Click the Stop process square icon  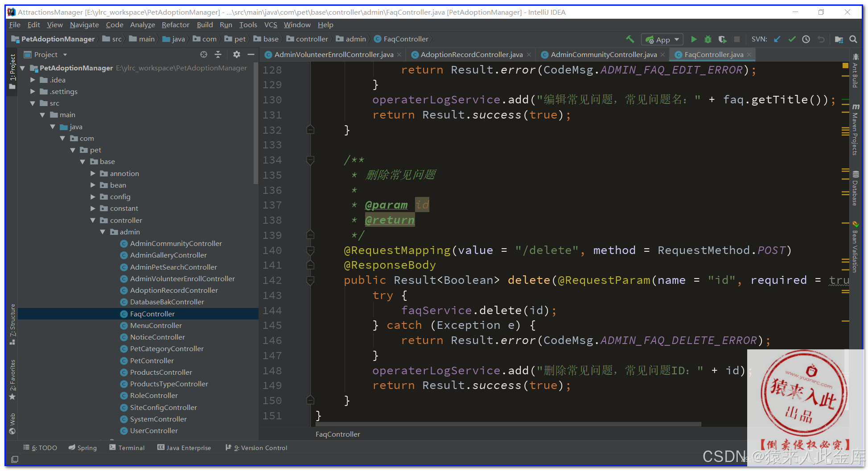(737, 39)
